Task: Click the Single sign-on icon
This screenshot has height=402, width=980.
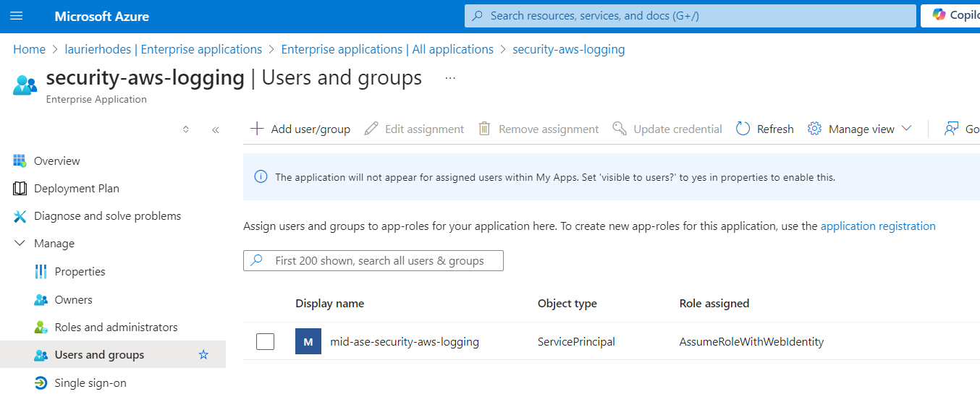Action: coord(41,382)
